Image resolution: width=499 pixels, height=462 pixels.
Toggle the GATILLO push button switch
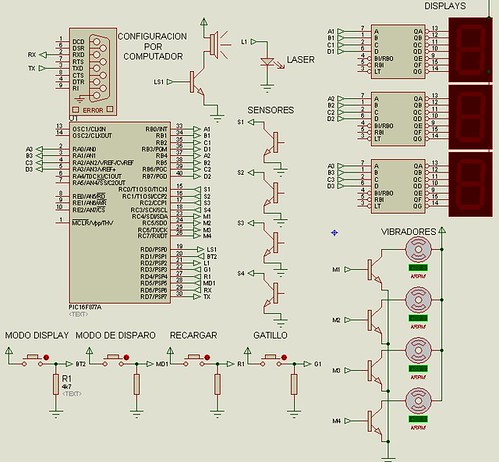point(272,359)
